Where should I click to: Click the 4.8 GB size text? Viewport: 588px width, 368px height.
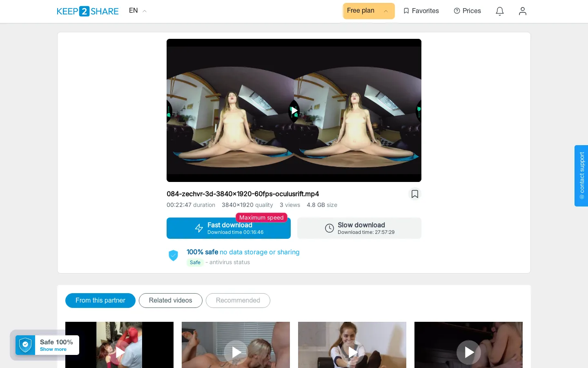[322, 205]
